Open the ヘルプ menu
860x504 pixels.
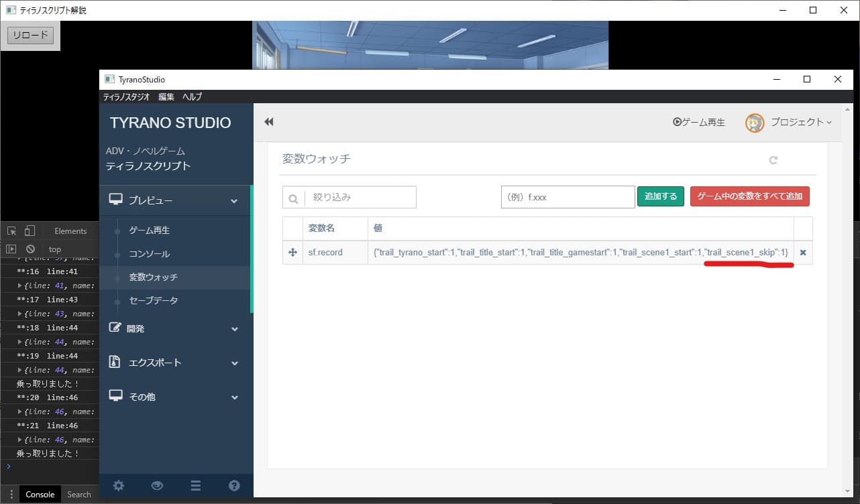click(192, 97)
